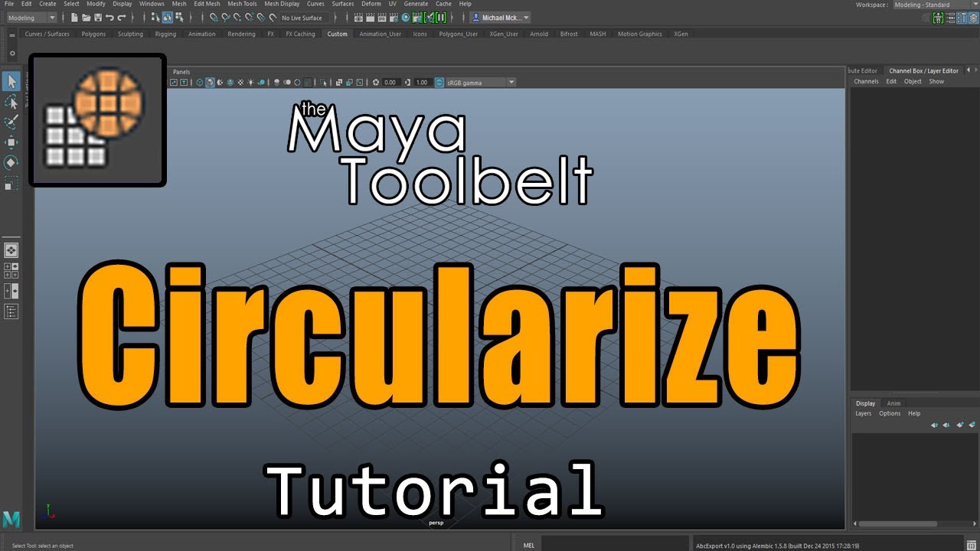This screenshot has width=980, height=551.
Task: Open the sRGB gamma color space dropdown
Action: (481, 82)
